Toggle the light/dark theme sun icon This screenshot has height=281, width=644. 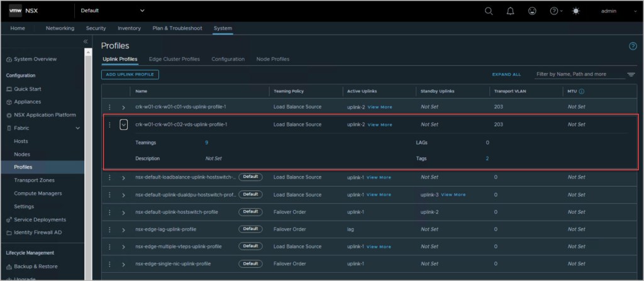coord(576,11)
